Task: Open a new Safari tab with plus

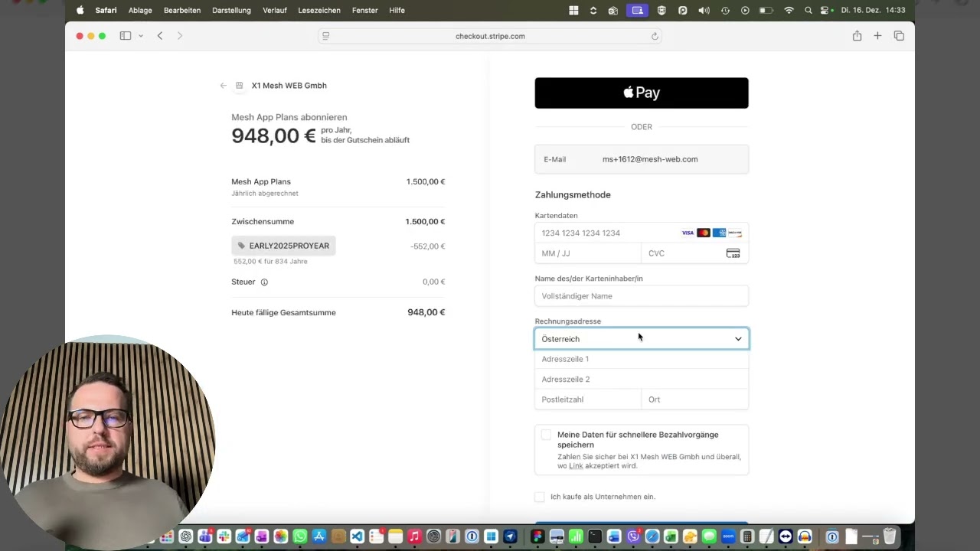Action: pos(877,36)
